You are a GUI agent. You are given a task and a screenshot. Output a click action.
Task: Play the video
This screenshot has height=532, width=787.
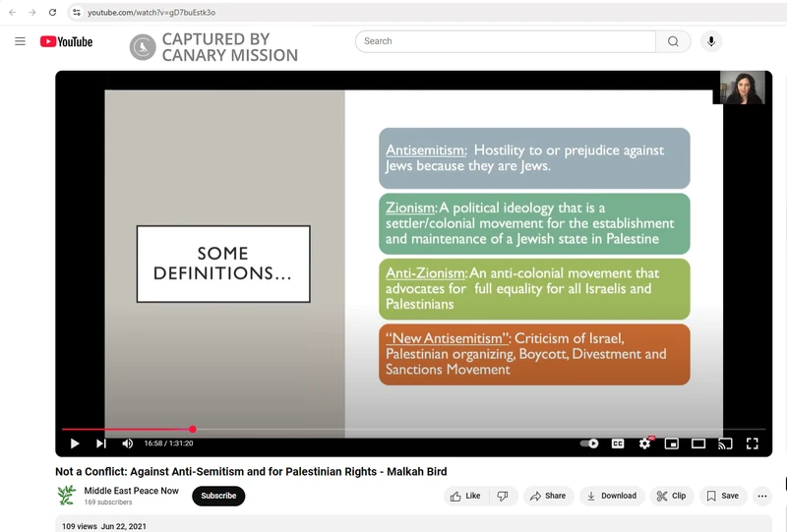75,443
